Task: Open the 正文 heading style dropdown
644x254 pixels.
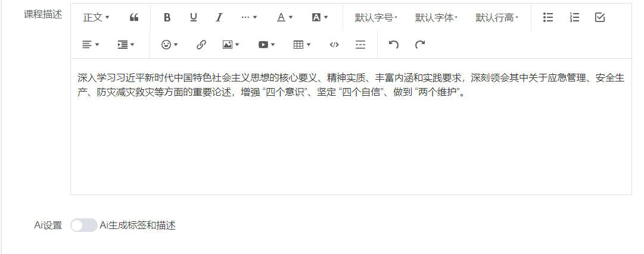Action: point(96,18)
